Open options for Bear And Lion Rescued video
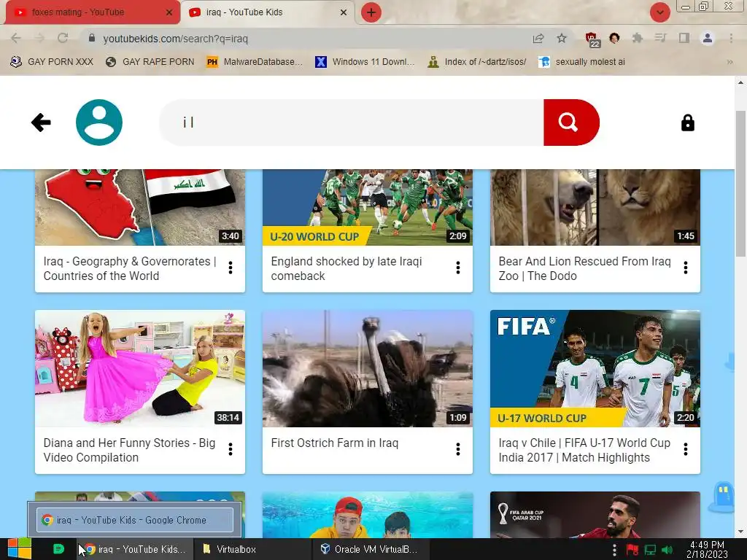The height and width of the screenshot is (560, 747). pos(686,268)
